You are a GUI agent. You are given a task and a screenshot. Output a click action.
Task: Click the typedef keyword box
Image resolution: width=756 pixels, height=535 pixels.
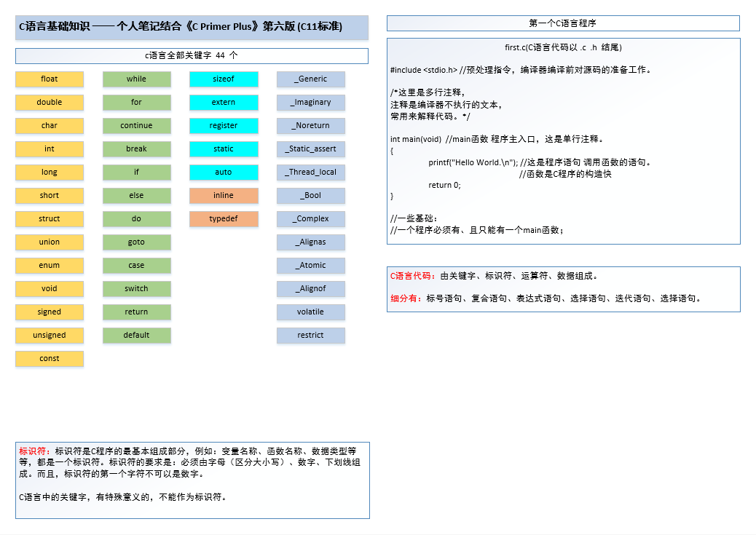[224, 219]
